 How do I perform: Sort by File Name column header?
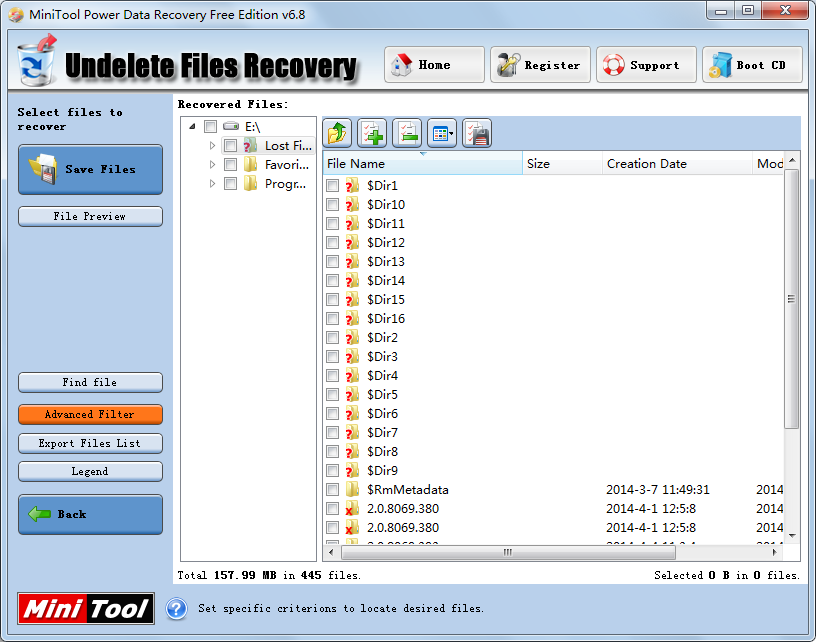pyautogui.click(x=423, y=163)
